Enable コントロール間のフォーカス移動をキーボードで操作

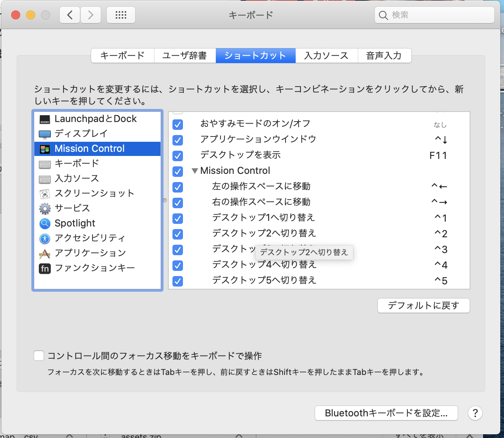39,356
